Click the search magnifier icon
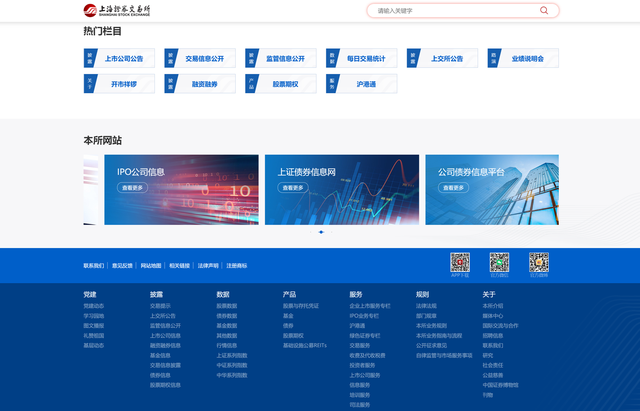The width and height of the screenshot is (640, 411). (x=544, y=10)
